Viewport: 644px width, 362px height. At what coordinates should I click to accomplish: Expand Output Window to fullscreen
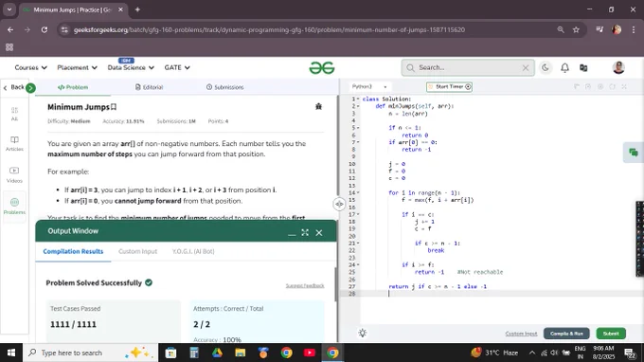pyautogui.click(x=305, y=232)
